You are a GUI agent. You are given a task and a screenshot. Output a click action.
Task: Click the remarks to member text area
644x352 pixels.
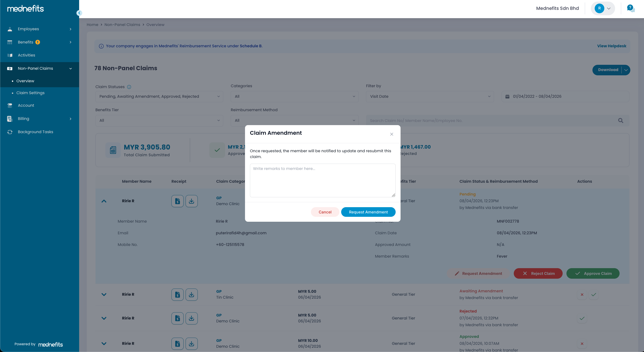[x=323, y=180]
